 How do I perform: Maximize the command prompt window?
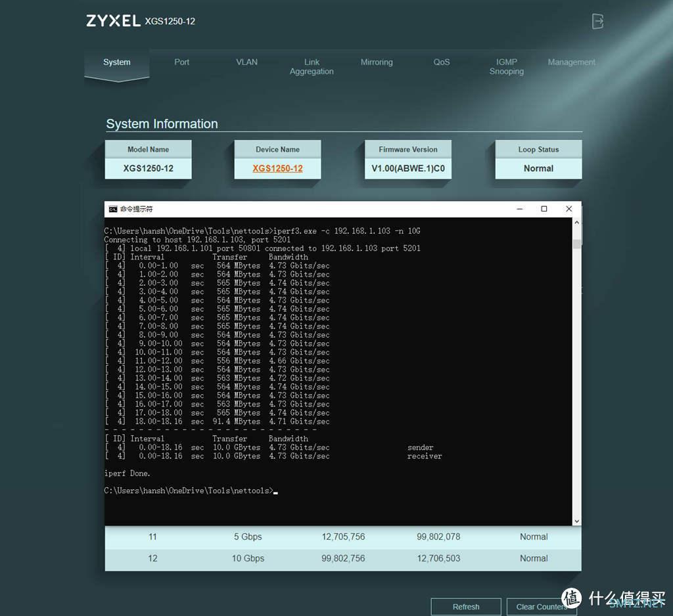click(x=544, y=209)
